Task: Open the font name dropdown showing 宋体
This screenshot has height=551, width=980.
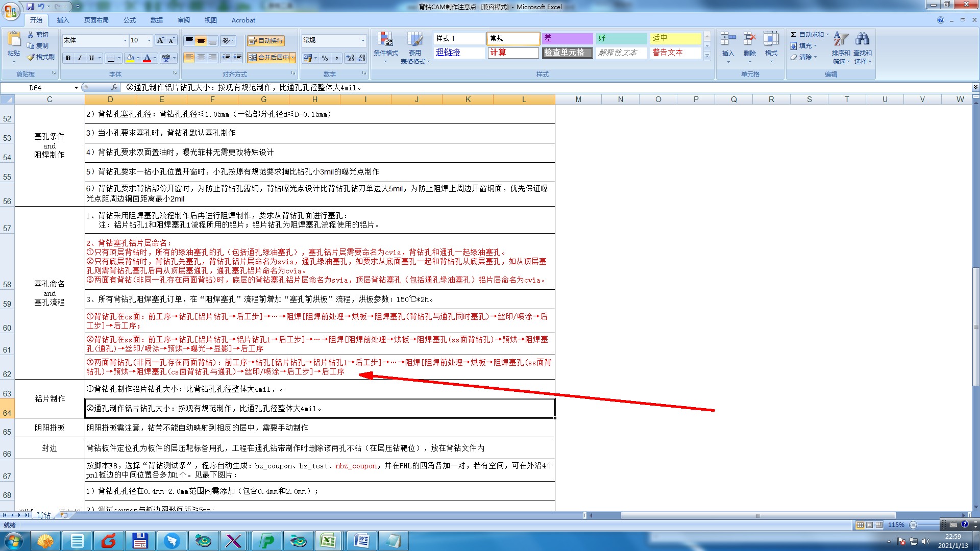Action: click(x=125, y=40)
